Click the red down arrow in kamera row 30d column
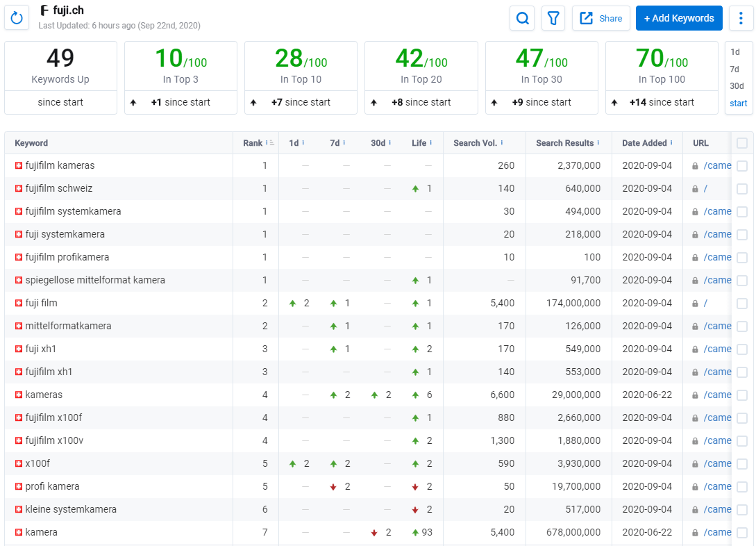Image resolution: width=756 pixels, height=546 pixels. coord(374,533)
